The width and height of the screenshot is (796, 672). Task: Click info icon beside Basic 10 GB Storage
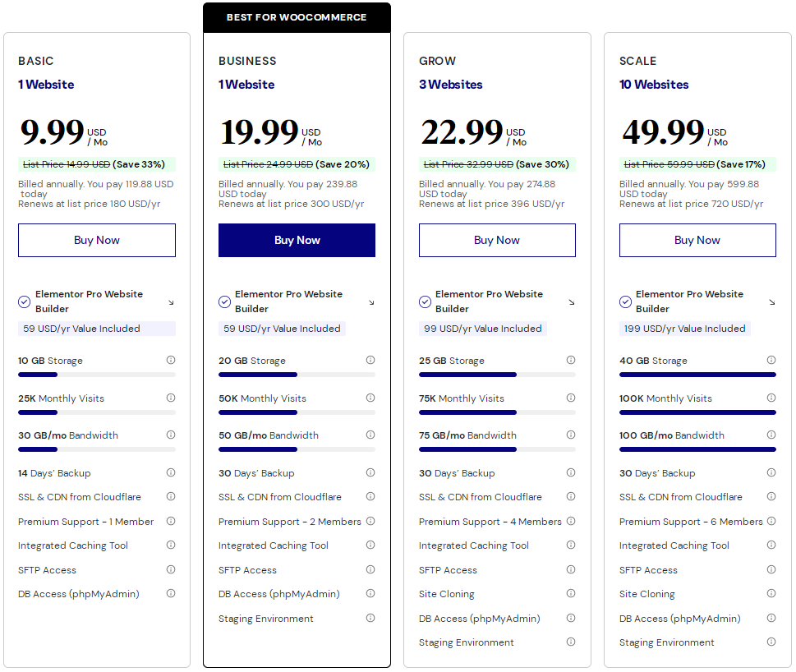(x=171, y=360)
